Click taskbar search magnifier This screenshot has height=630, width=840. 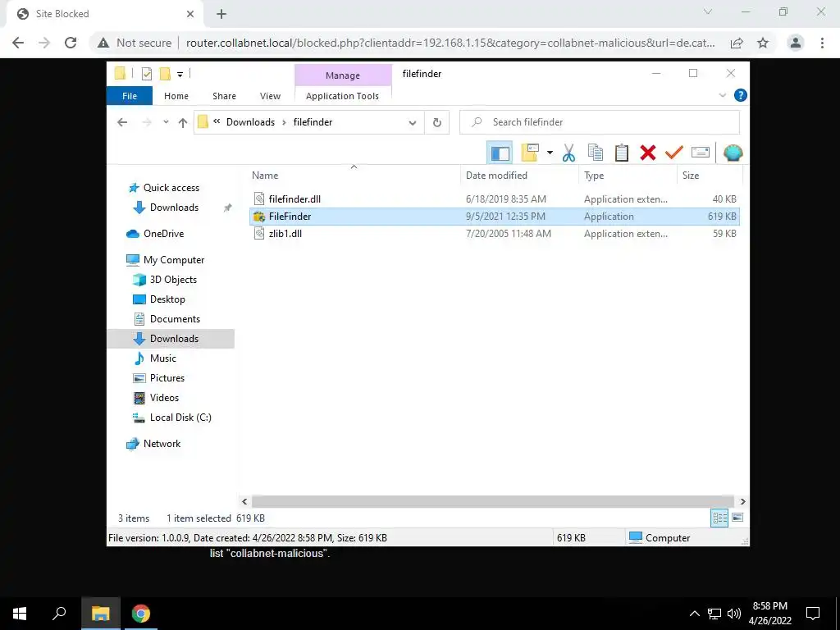(59, 614)
